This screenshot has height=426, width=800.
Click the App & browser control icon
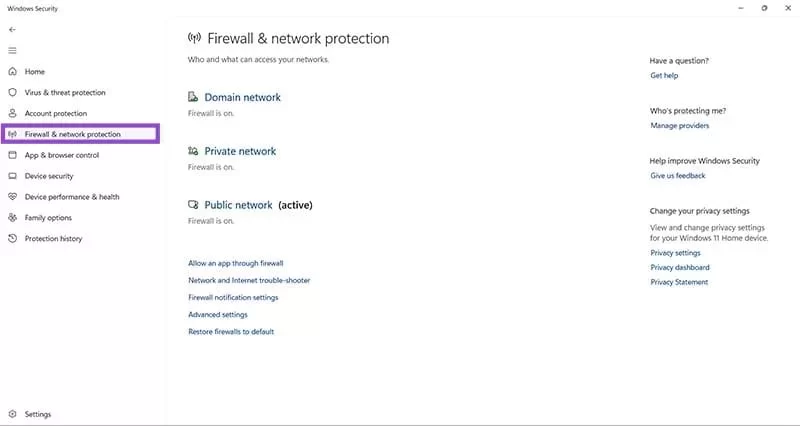pos(13,155)
